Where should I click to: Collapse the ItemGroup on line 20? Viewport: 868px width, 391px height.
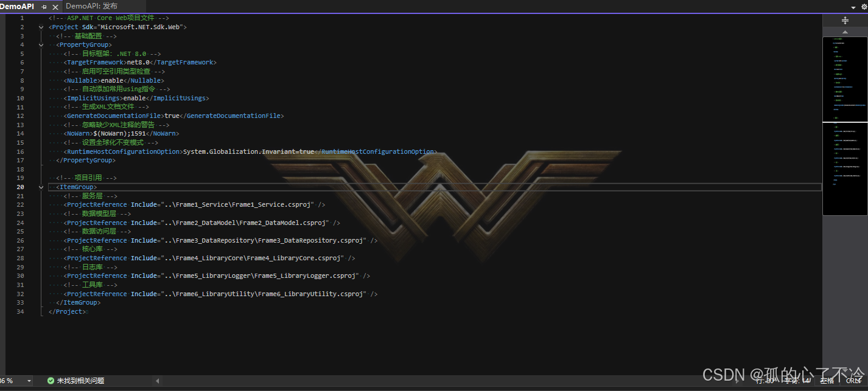pyautogui.click(x=41, y=187)
